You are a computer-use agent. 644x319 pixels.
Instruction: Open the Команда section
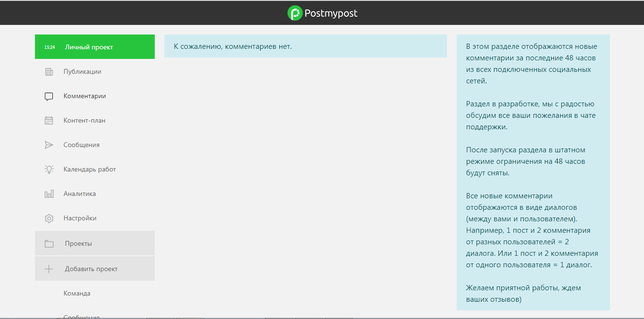[77, 293]
